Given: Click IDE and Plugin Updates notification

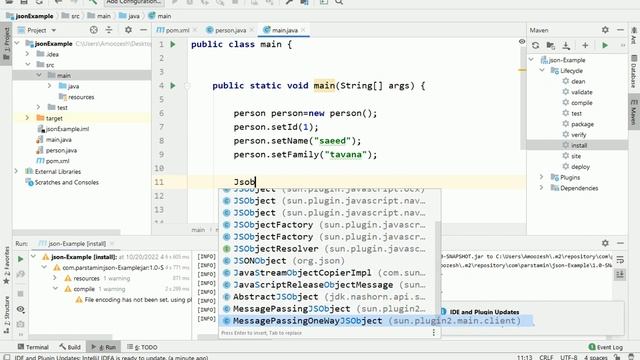Looking at the screenshot, I should click(x=484, y=312).
